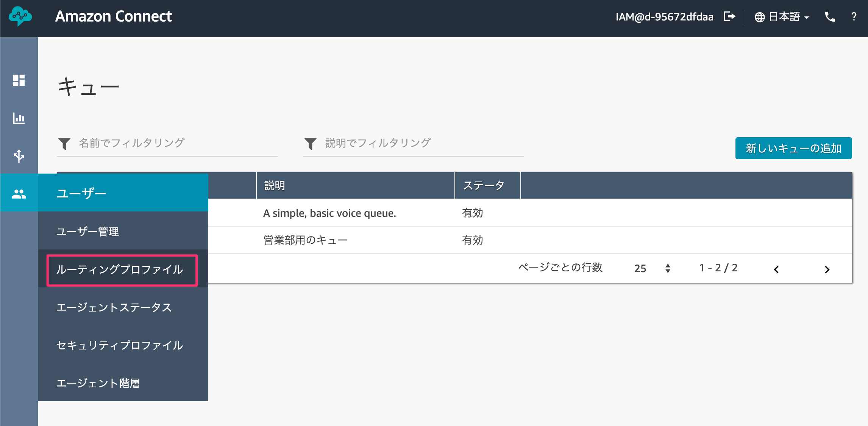868x426 pixels.
Task: Open rows per page selector showing 25
Action: (x=652, y=268)
